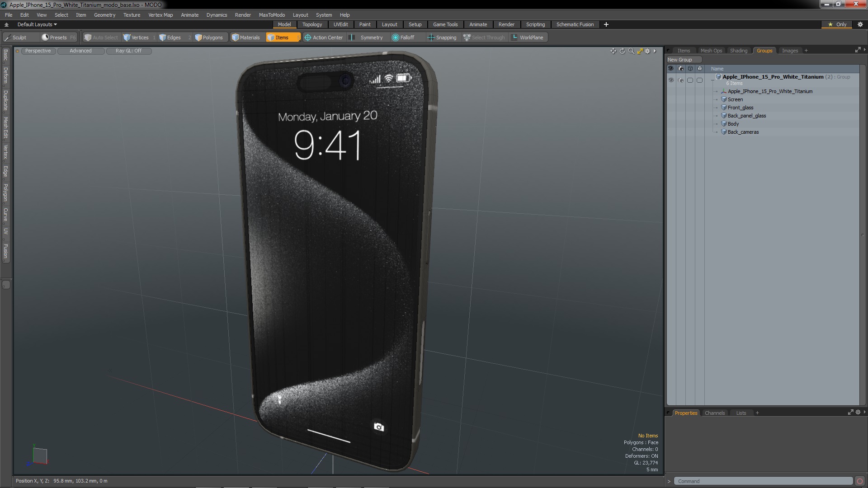Click the New Group button
Screen dimensions: 868x488
684,60
